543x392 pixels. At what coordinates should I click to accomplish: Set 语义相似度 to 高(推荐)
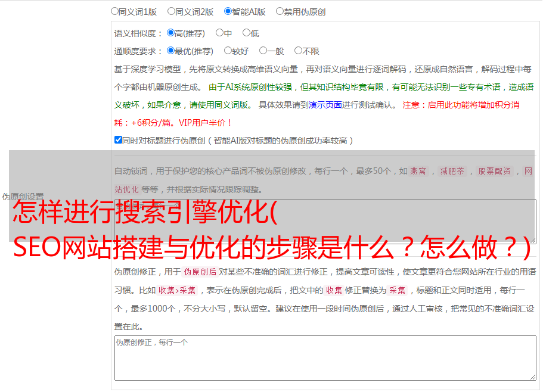170,33
